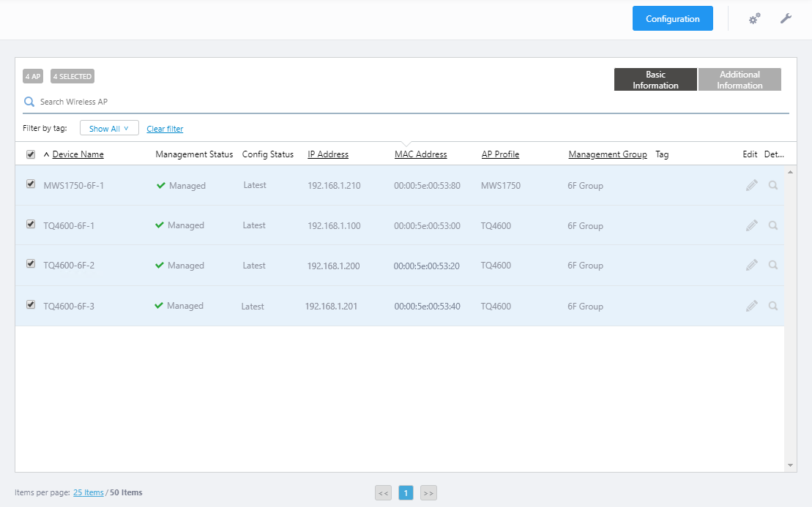Click the Clear filter link
Screen dimensions: 812x507
pos(165,129)
